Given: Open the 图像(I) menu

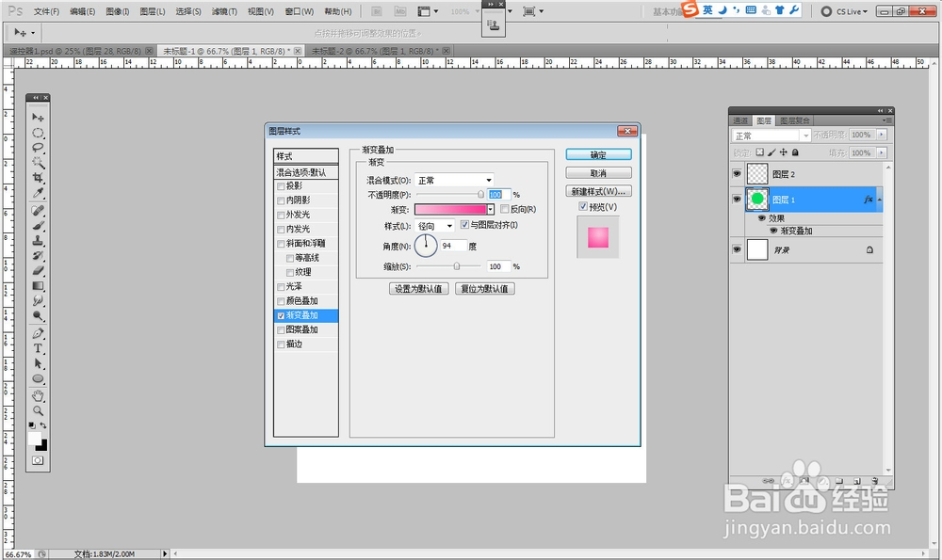Looking at the screenshot, I should (117, 11).
